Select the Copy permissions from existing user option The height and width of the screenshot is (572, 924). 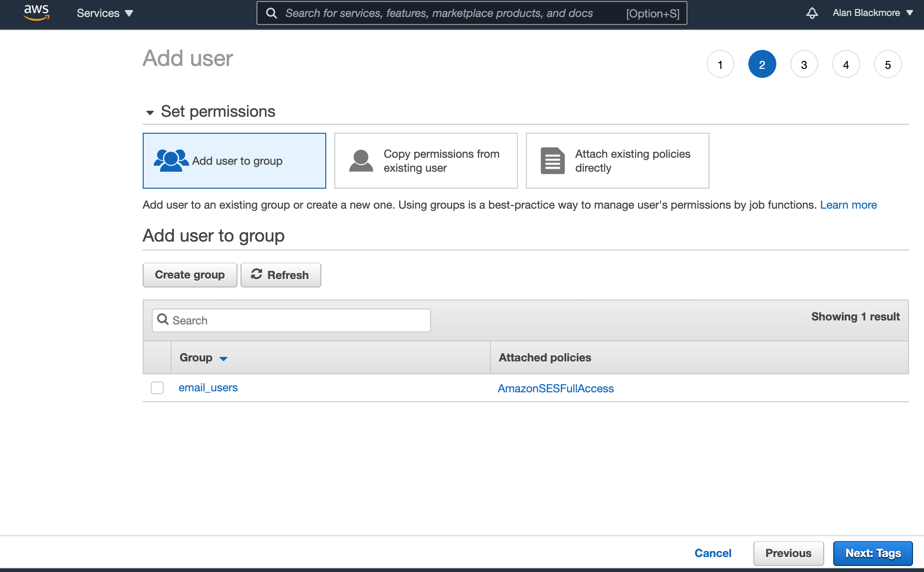click(426, 160)
